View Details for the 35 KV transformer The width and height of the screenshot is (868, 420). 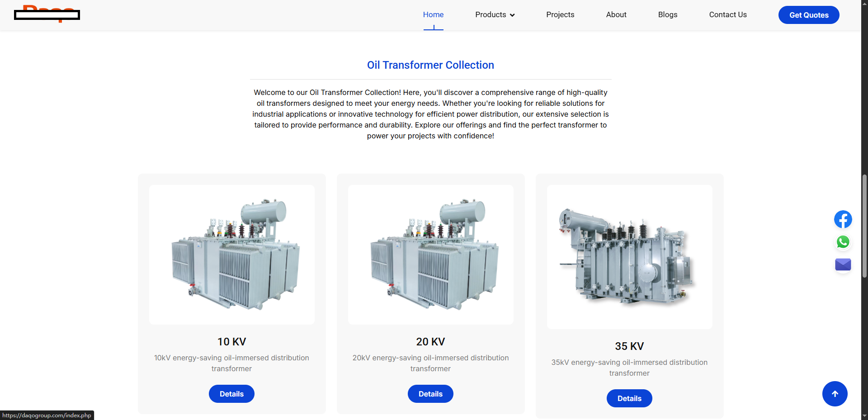coord(629,398)
